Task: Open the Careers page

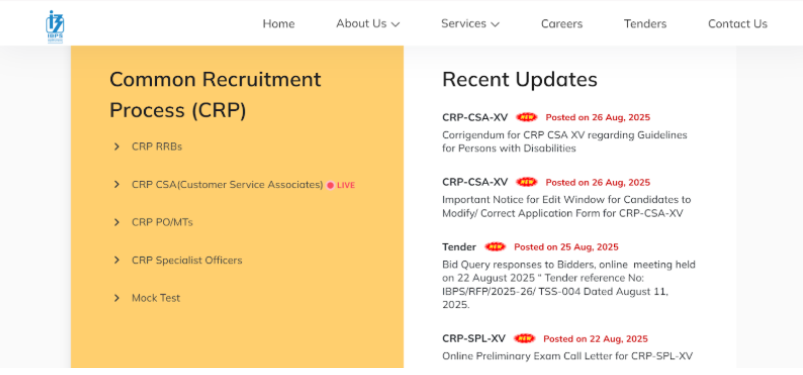Action: point(562,24)
